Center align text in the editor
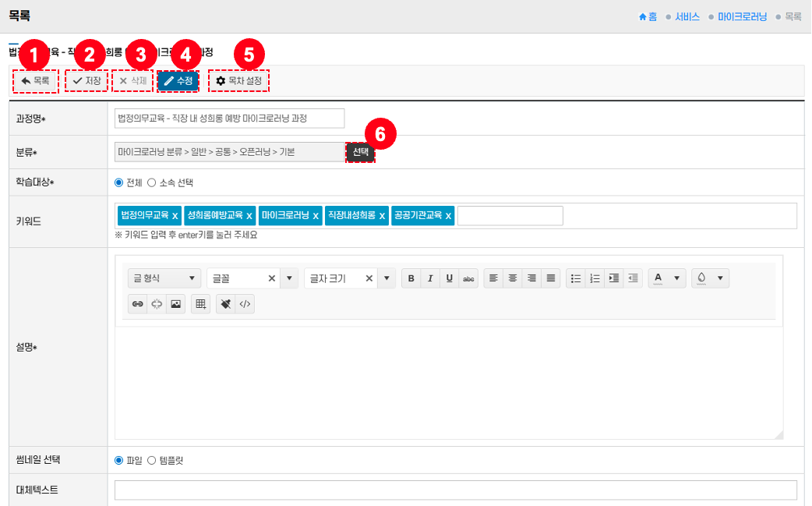 [x=513, y=278]
